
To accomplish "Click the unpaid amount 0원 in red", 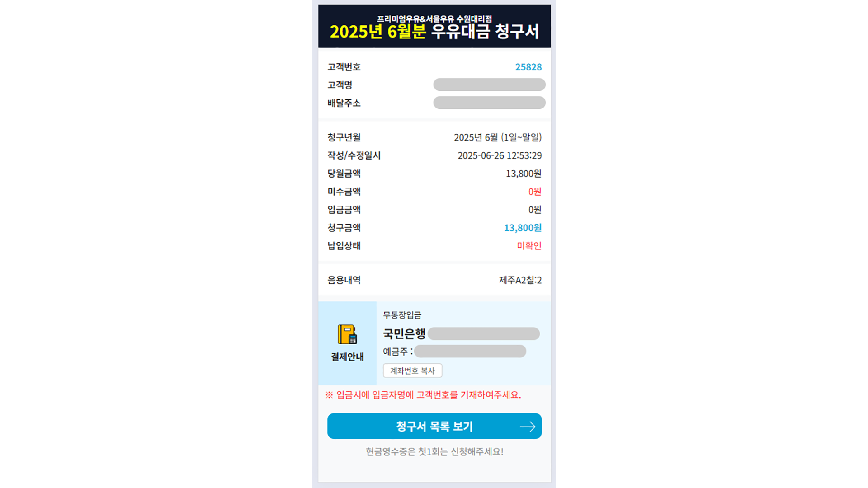I will [x=535, y=192].
